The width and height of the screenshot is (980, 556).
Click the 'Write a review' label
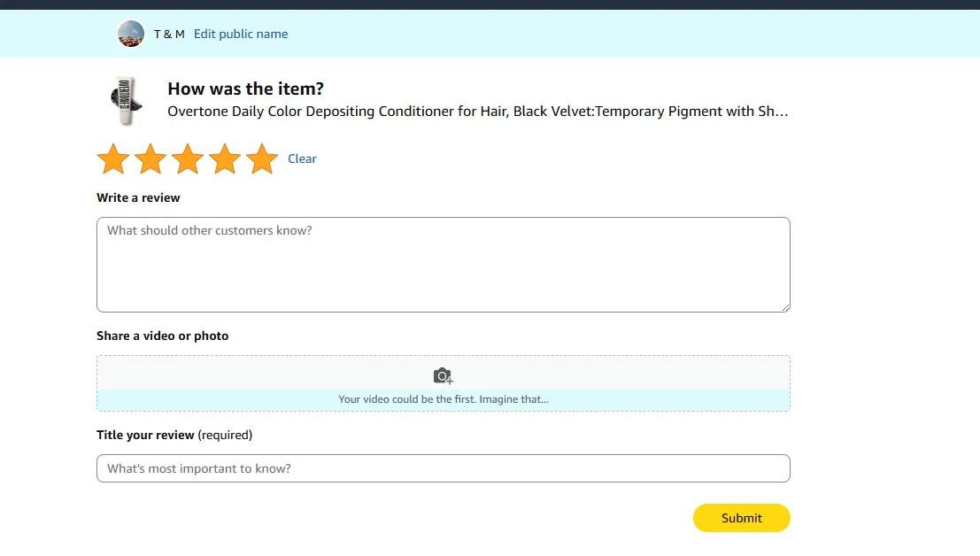tap(138, 197)
